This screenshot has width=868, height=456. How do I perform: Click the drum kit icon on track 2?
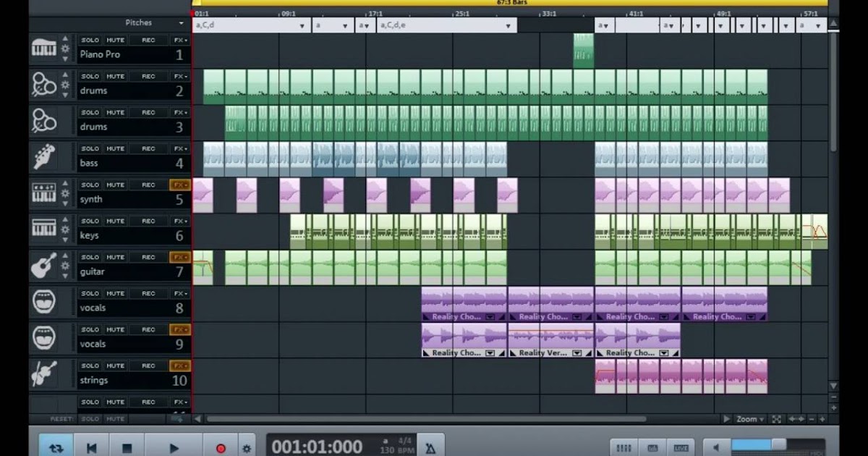[44, 85]
